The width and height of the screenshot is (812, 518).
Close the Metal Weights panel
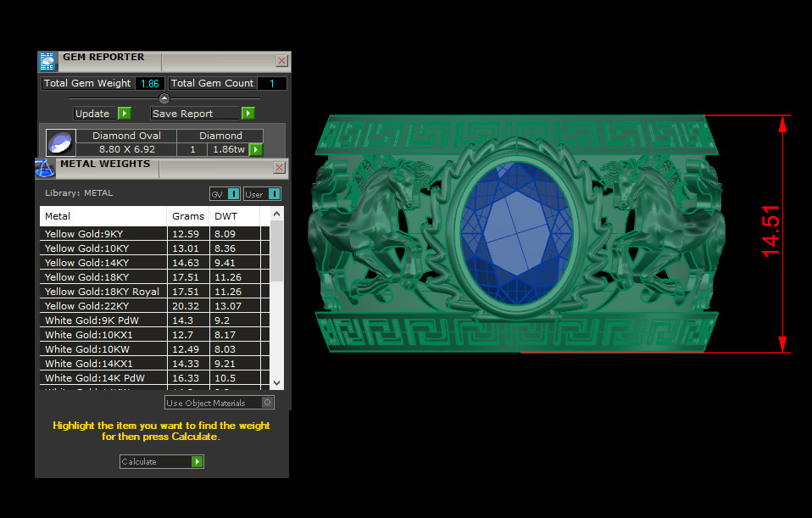click(279, 168)
